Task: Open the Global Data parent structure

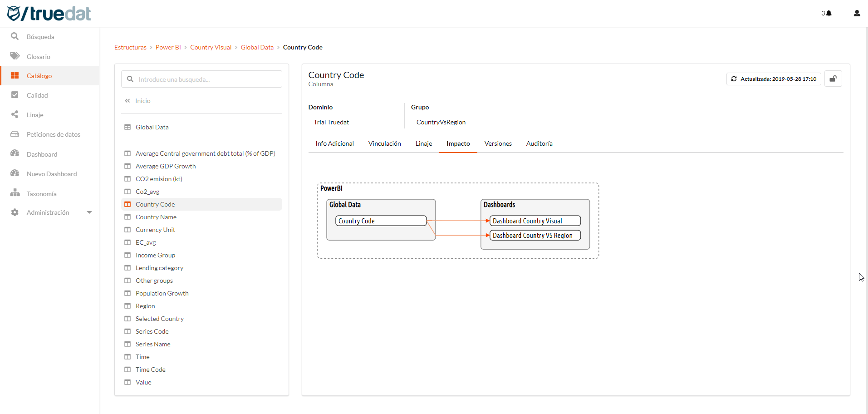Action: click(x=152, y=127)
